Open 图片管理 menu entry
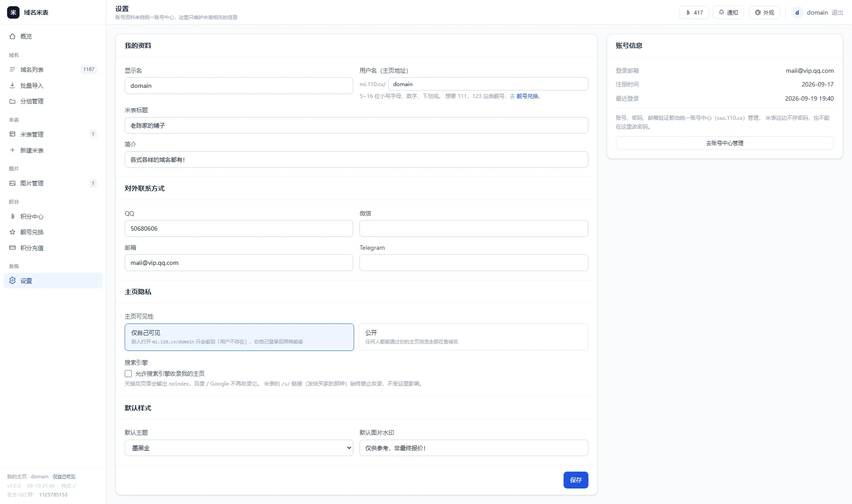Viewport: 852px width, 504px height. coord(53,183)
